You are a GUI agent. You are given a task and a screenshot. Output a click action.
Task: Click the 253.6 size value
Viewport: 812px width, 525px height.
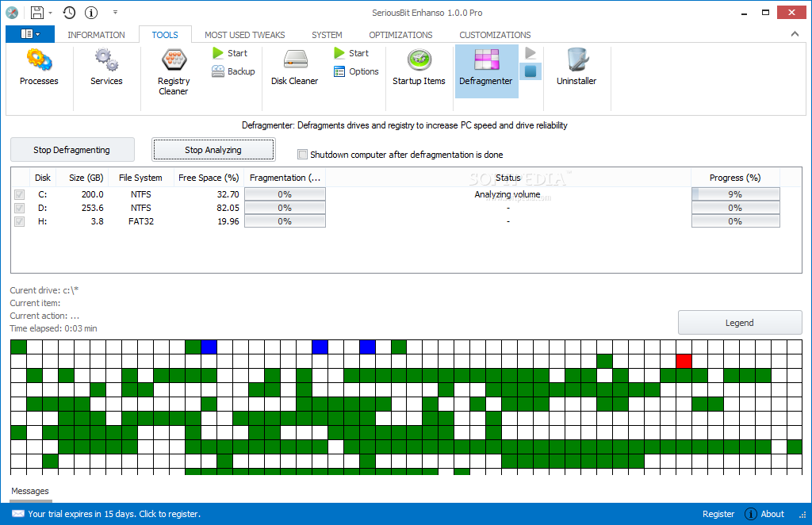tap(92, 208)
